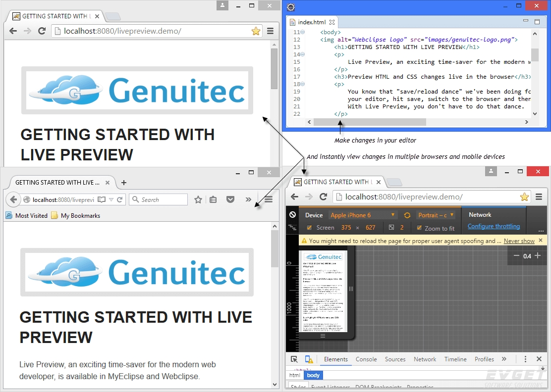
Task: Reload the page in Chrome window without DevTools
Action: tap(42, 31)
